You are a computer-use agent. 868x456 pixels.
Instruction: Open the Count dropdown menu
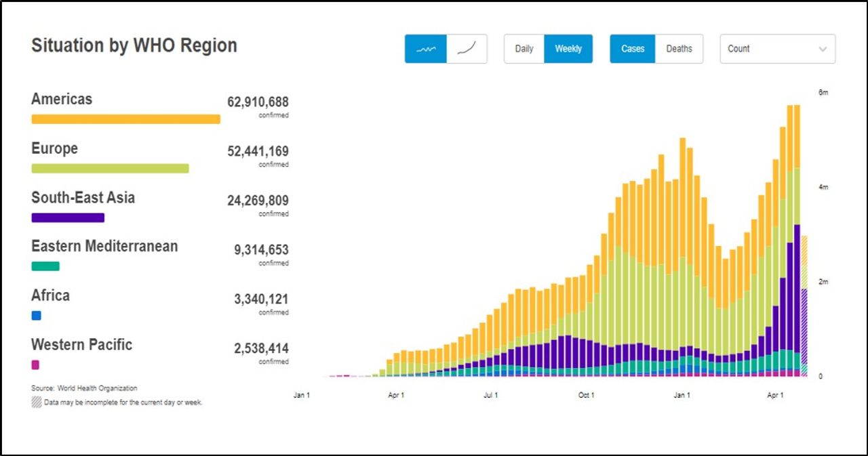777,49
